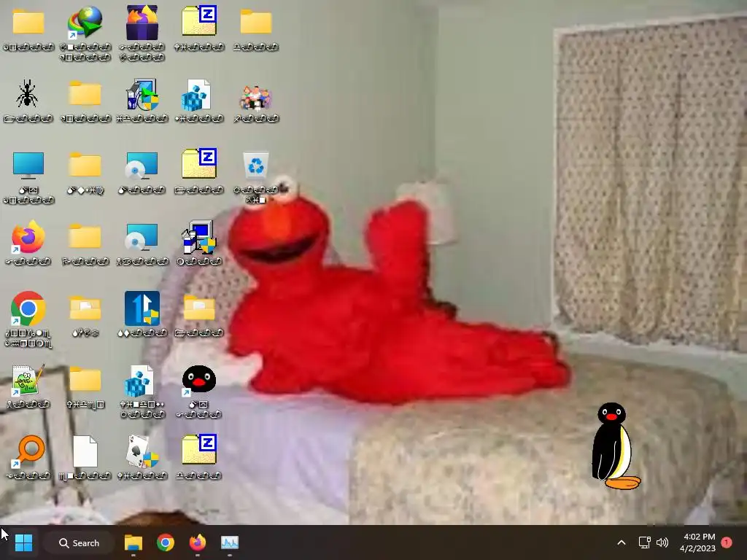747x560 pixels.
Task: Open the playing cards installer icon
Action: [x=142, y=451]
